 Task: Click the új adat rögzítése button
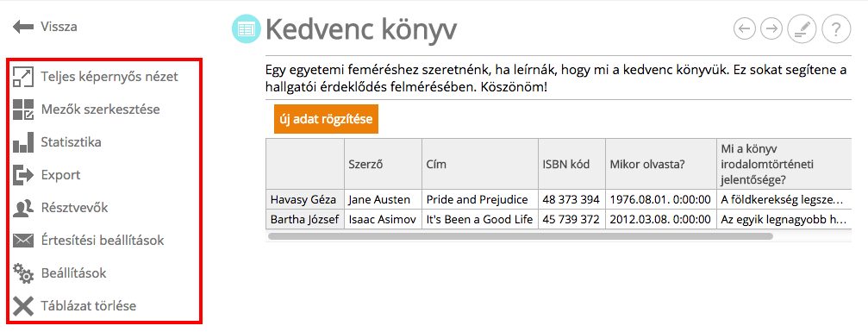pyautogui.click(x=326, y=119)
